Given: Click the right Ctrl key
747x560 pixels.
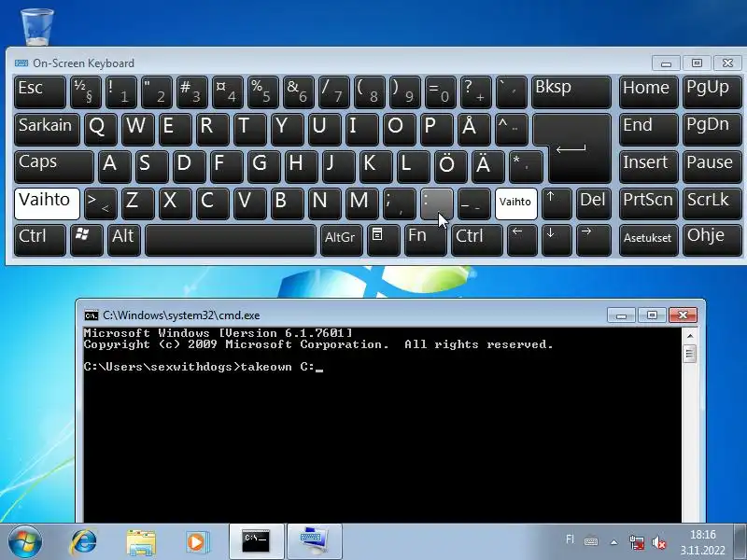Looking at the screenshot, I should 476,241.
